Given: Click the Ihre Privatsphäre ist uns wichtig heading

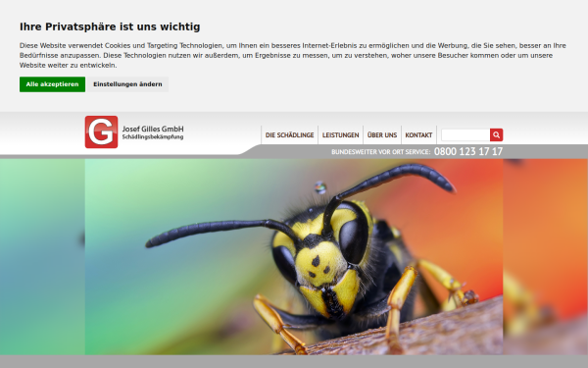Looking at the screenshot, I should coord(110,26).
